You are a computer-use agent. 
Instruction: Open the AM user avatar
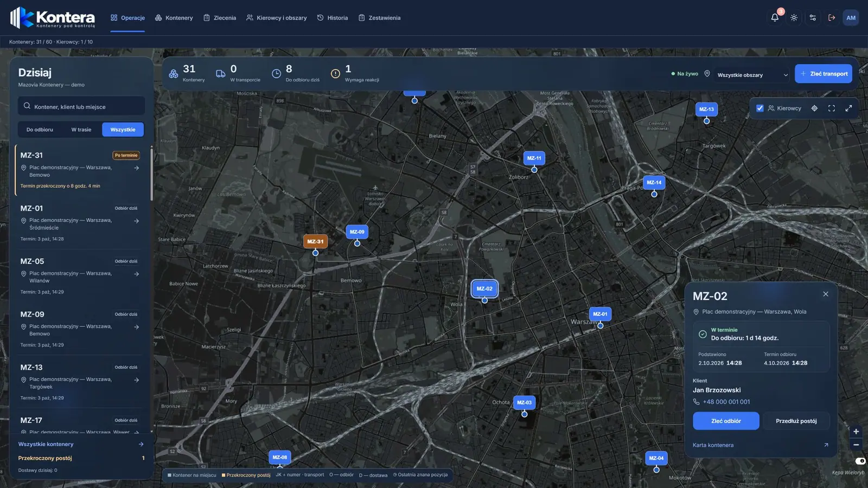[851, 18]
